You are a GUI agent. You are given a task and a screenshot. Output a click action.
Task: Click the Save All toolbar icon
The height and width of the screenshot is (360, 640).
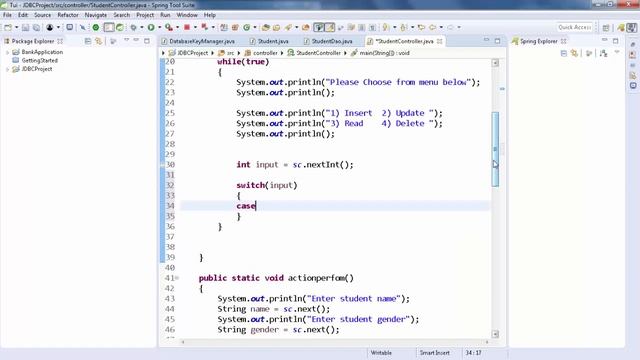pos(36,27)
